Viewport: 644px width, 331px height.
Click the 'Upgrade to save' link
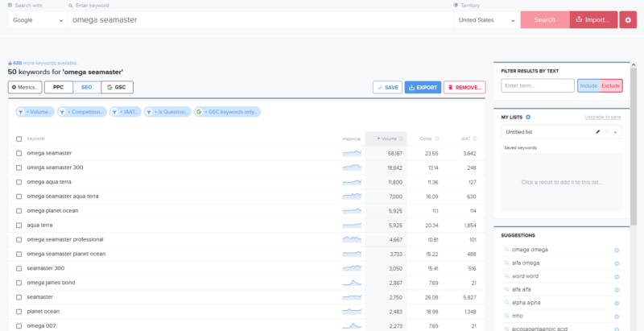click(x=602, y=118)
